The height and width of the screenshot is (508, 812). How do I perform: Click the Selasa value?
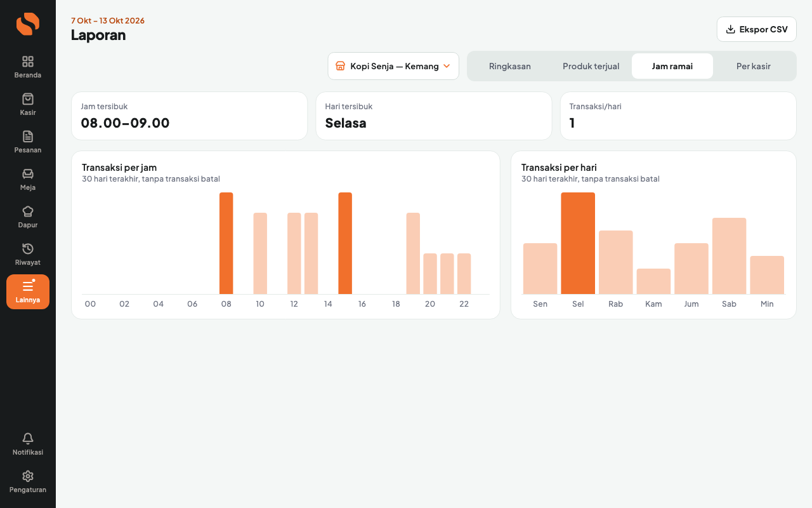pyautogui.click(x=346, y=123)
